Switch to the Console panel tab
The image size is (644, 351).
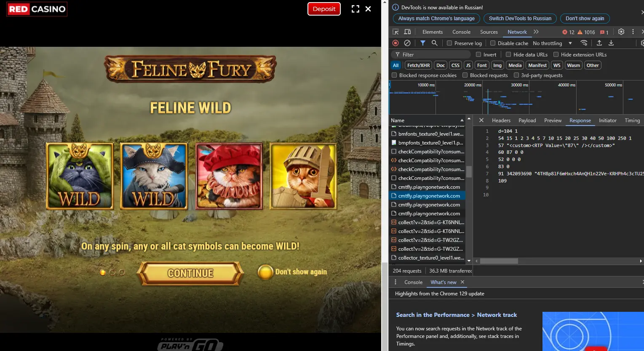[x=461, y=32]
